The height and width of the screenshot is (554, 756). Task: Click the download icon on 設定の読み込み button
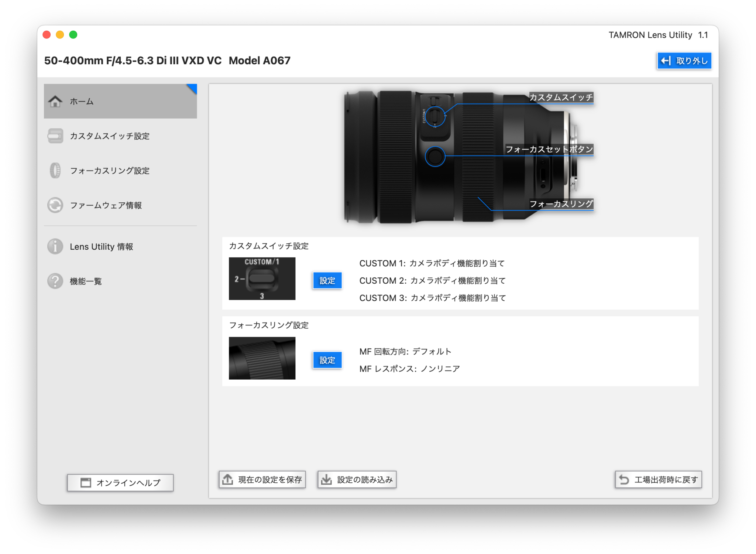[x=326, y=479]
